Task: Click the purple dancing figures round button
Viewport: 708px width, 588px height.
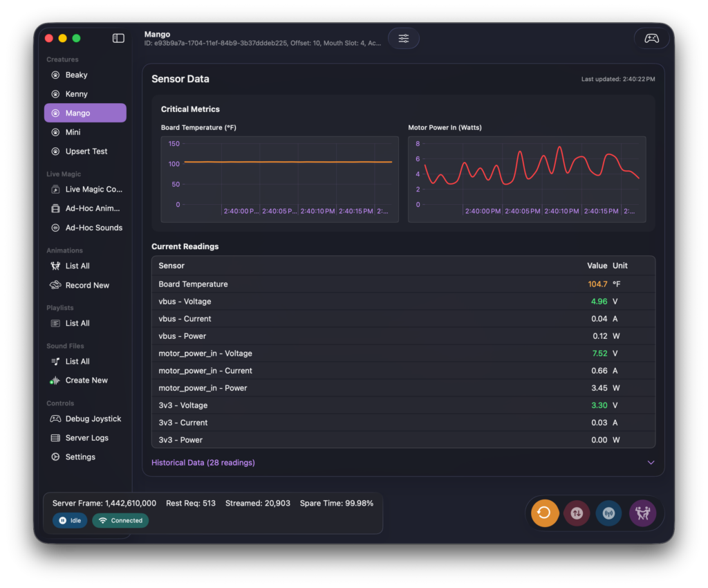Action: click(642, 513)
